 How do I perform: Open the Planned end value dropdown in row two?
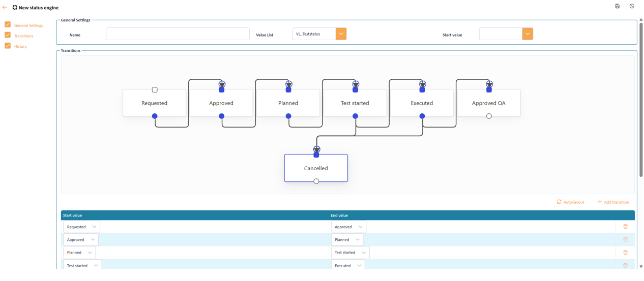pyautogui.click(x=347, y=239)
